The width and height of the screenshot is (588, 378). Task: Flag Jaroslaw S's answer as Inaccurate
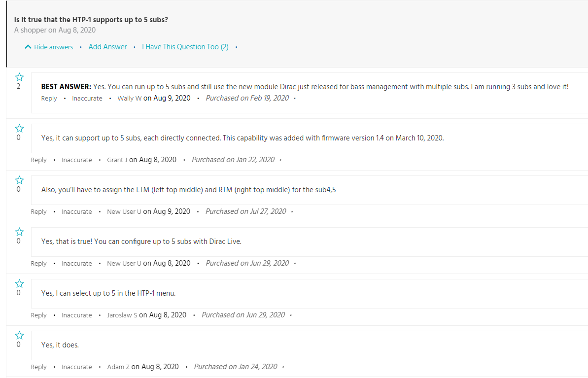[77, 315]
